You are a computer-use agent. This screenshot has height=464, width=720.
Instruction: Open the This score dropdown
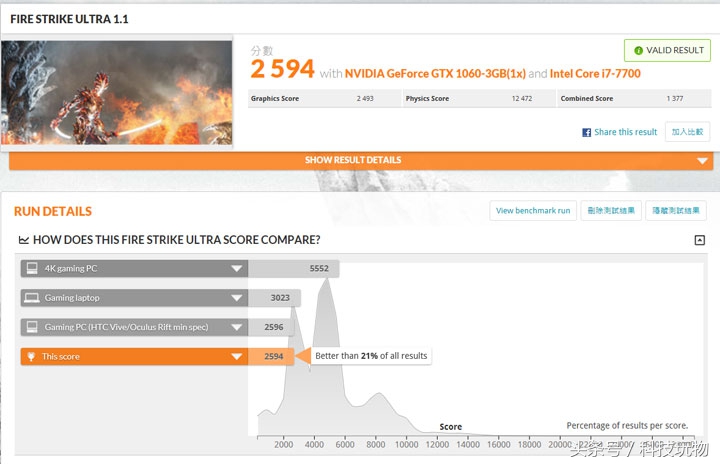pyautogui.click(x=237, y=356)
